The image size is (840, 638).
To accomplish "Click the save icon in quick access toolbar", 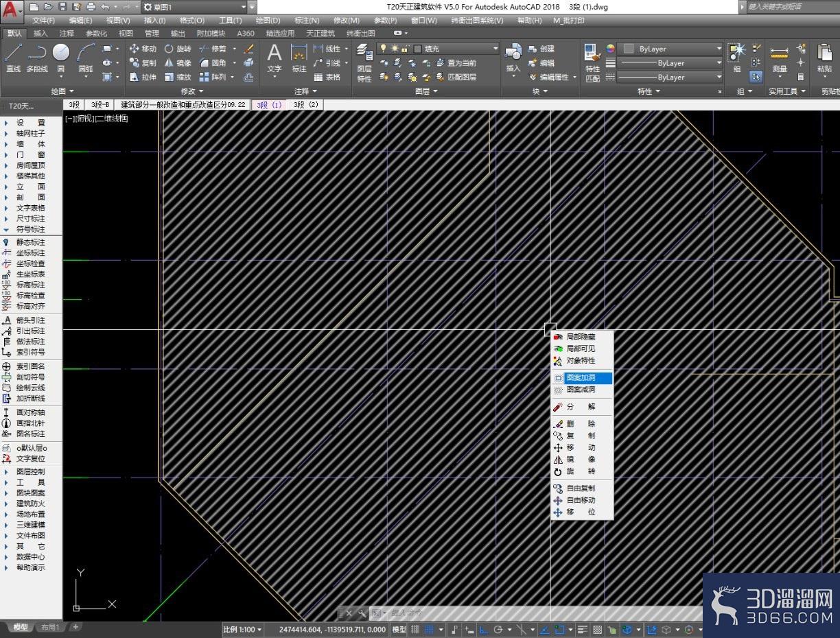I will (62, 7).
